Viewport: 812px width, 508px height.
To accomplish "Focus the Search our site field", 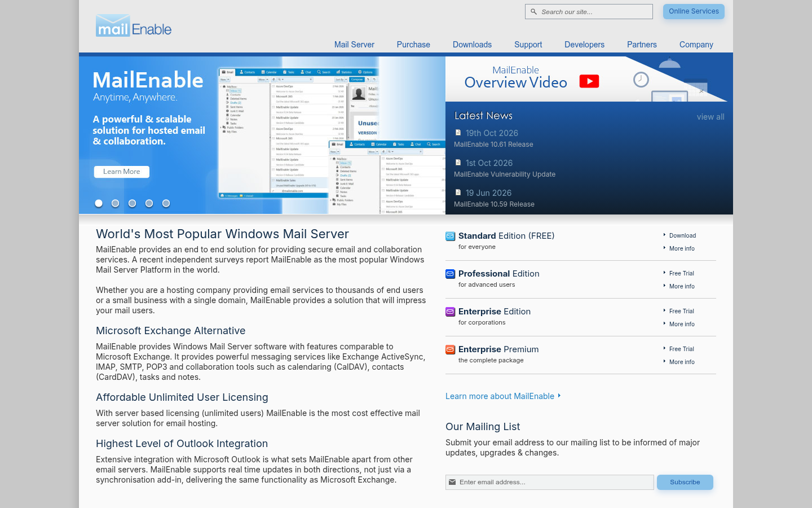I will pos(589,12).
